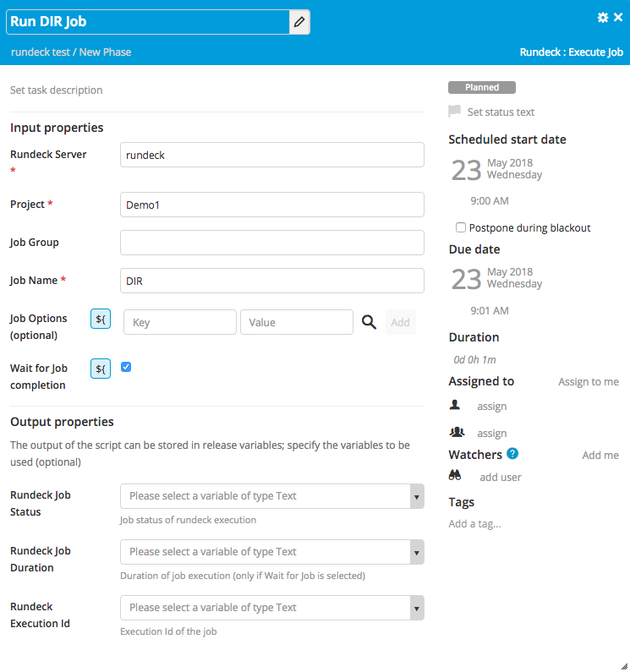Open Rundeck Job Status variable dropdown
Image resolution: width=630 pixels, height=672 pixels.
coord(272,496)
